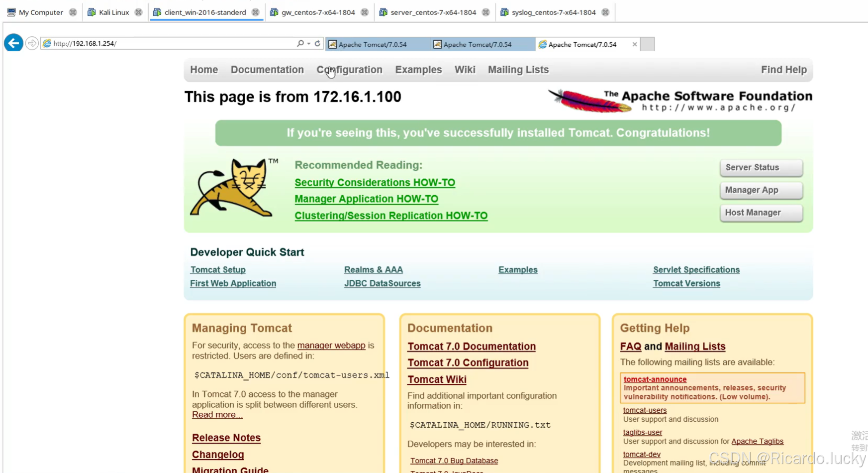Image resolution: width=868 pixels, height=473 pixels.
Task: Click Read more... under Managing Tomcat
Action: (x=217, y=415)
